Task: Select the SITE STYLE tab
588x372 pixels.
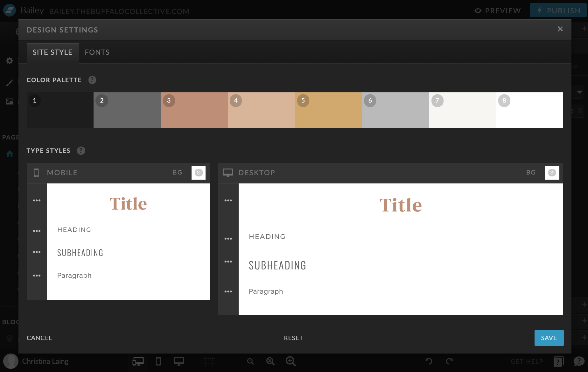Action: pyautogui.click(x=52, y=52)
